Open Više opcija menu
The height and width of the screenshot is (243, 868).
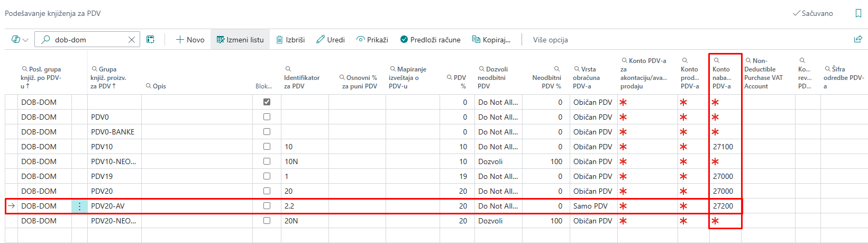tap(550, 40)
